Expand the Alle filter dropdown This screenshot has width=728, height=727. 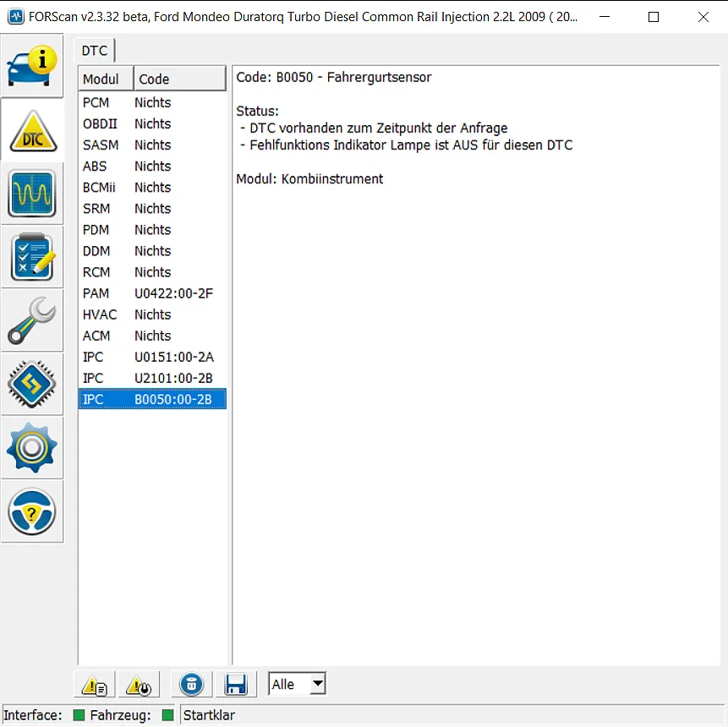(x=317, y=684)
